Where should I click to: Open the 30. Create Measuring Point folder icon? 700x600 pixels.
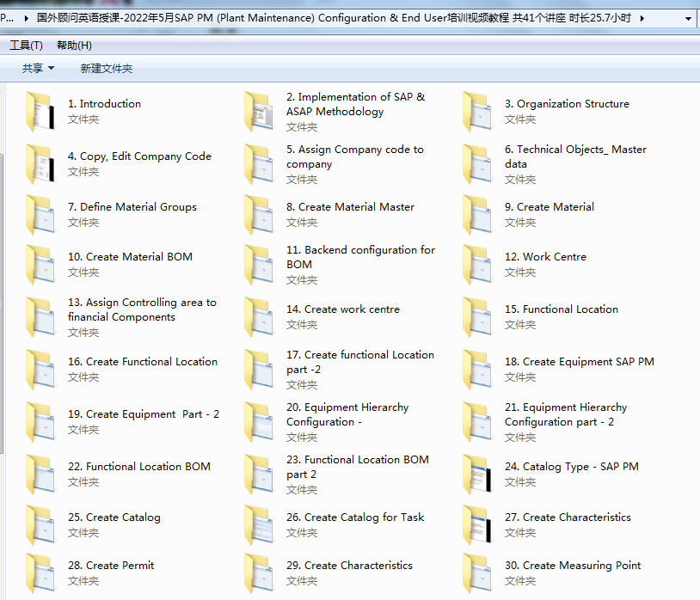[477, 573]
